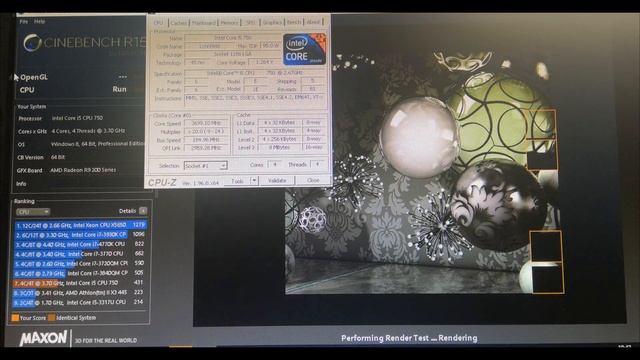Switch to the Caches tab in CPU-Z
This screenshot has width=640, height=360.
178,22
